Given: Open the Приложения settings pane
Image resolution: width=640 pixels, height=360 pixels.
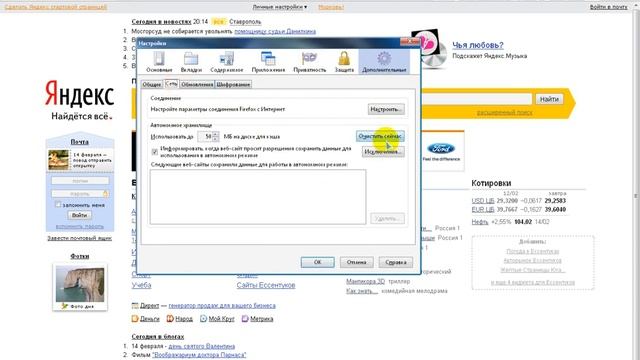Looking at the screenshot, I should coord(268,62).
